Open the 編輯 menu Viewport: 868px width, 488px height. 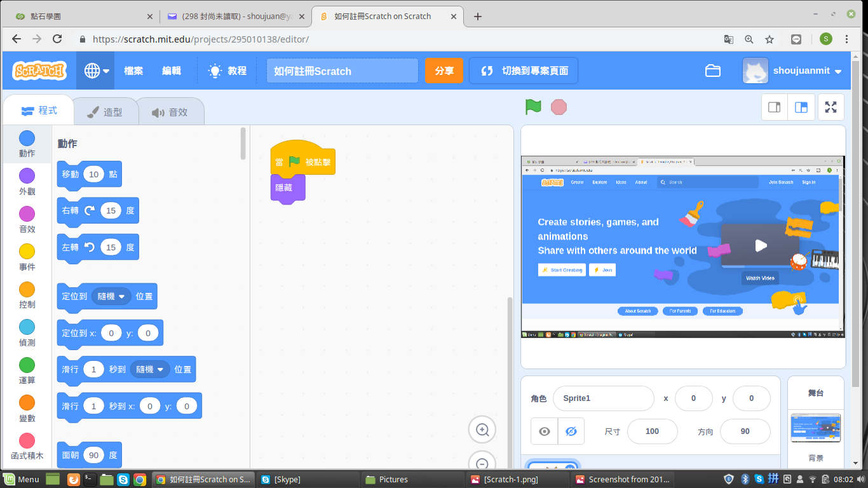point(172,71)
